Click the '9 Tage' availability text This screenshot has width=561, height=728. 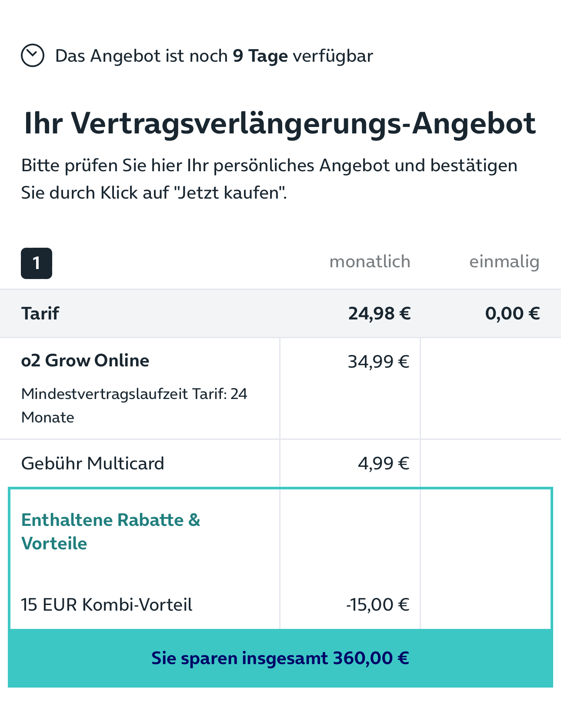260,57
